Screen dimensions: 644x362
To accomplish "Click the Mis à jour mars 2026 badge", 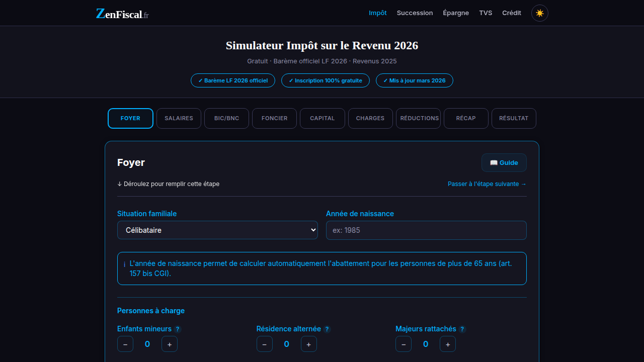I will coord(415,80).
